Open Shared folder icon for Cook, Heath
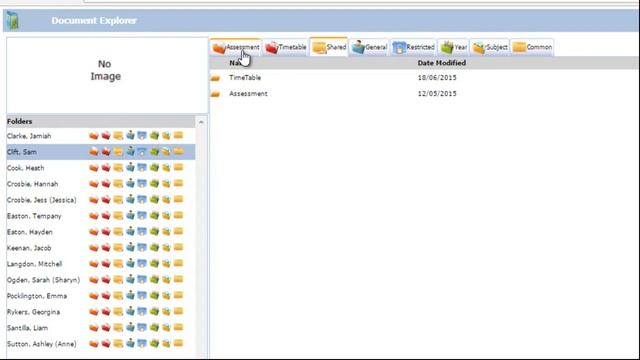Image resolution: width=640 pixels, height=360 pixels. click(118, 168)
